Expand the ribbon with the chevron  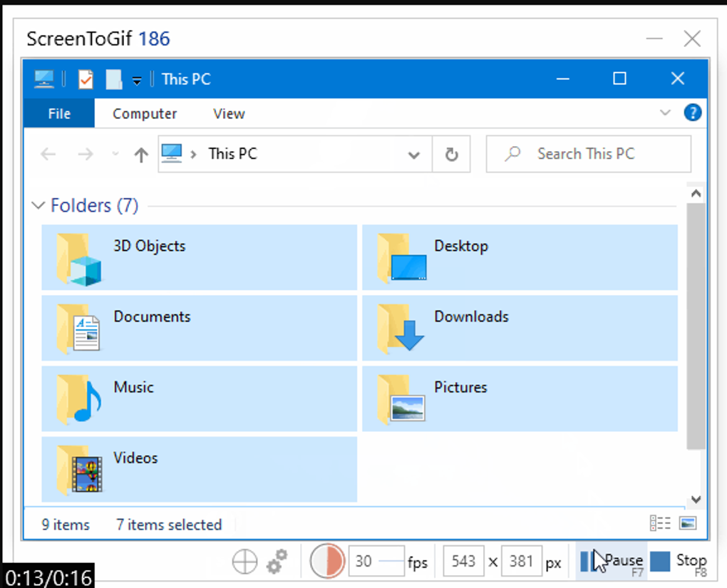pyautogui.click(x=665, y=113)
